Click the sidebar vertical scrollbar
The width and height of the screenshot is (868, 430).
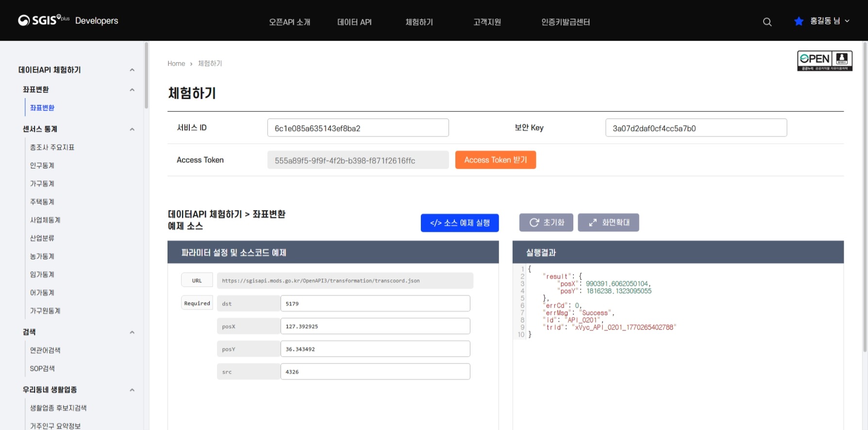coord(146,76)
